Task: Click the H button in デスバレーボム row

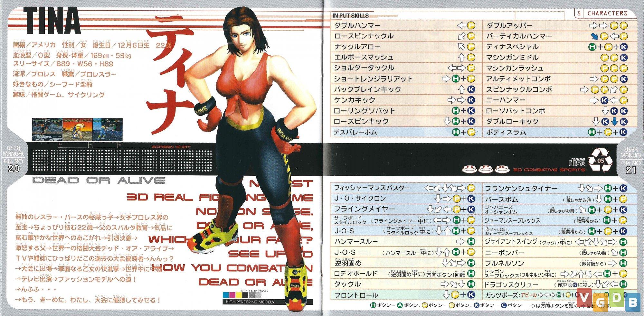Action: [456, 132]
